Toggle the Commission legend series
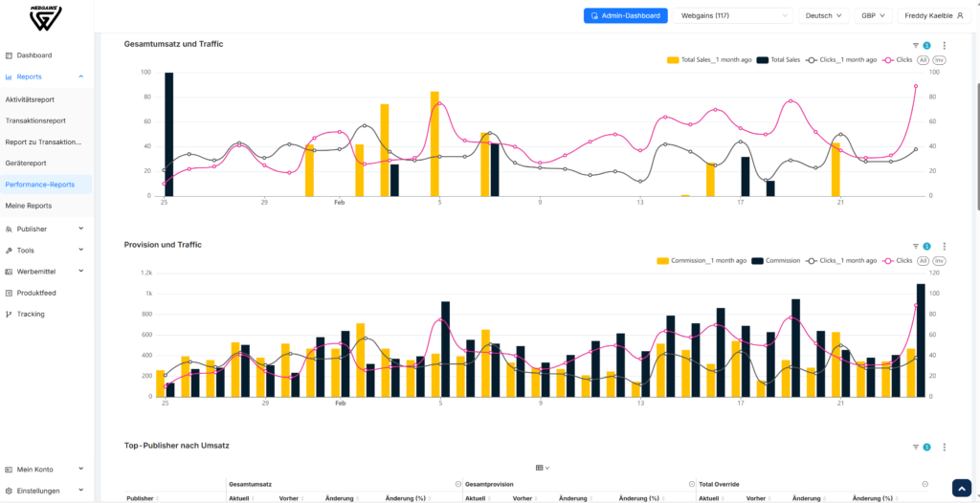The image size is (980, 503). [x=775, y=260]
